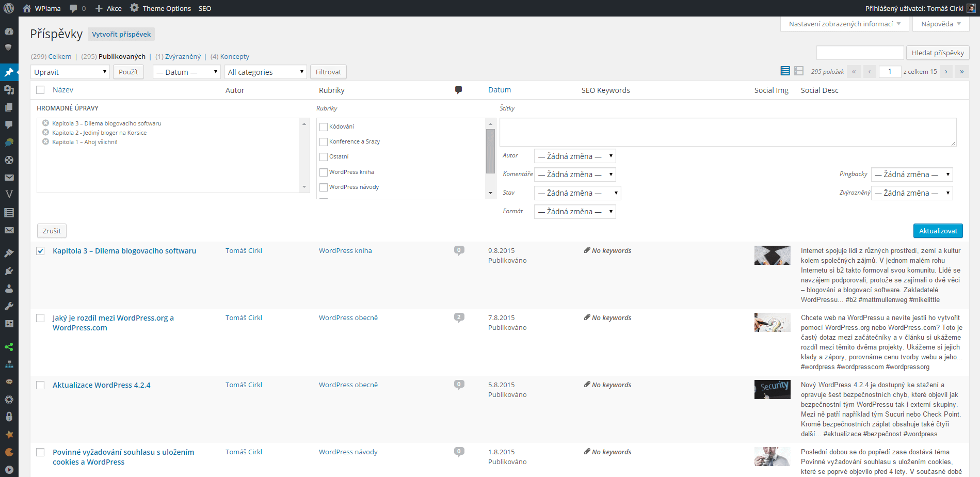Viewport: 980px width, 477px height.
Task: Click the Filtrovat button
Action: 328,72
